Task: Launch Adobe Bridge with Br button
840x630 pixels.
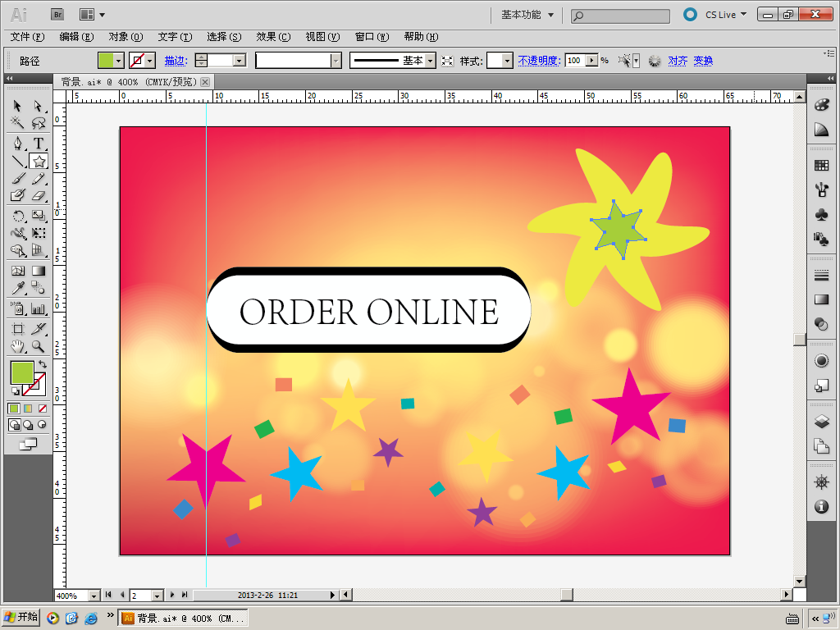Action: click(57, 15)
